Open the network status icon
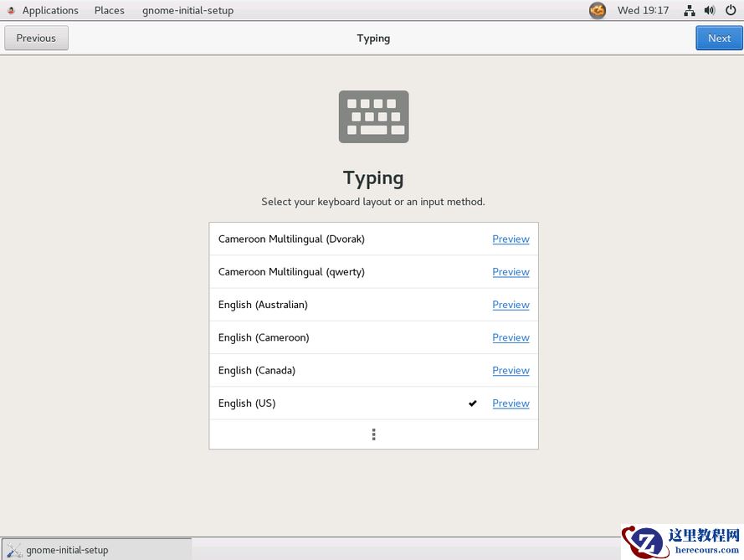This screenshot has height=560, width=744. (690, 10)
